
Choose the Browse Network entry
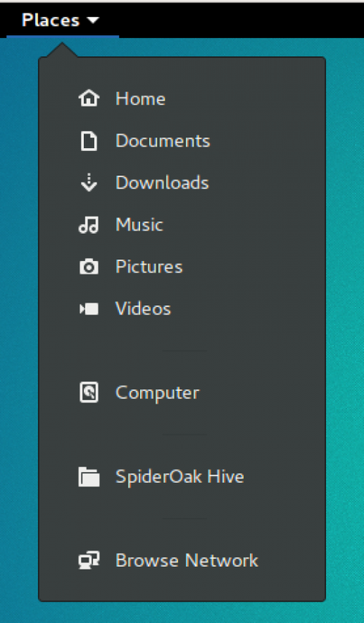(182, 561)
